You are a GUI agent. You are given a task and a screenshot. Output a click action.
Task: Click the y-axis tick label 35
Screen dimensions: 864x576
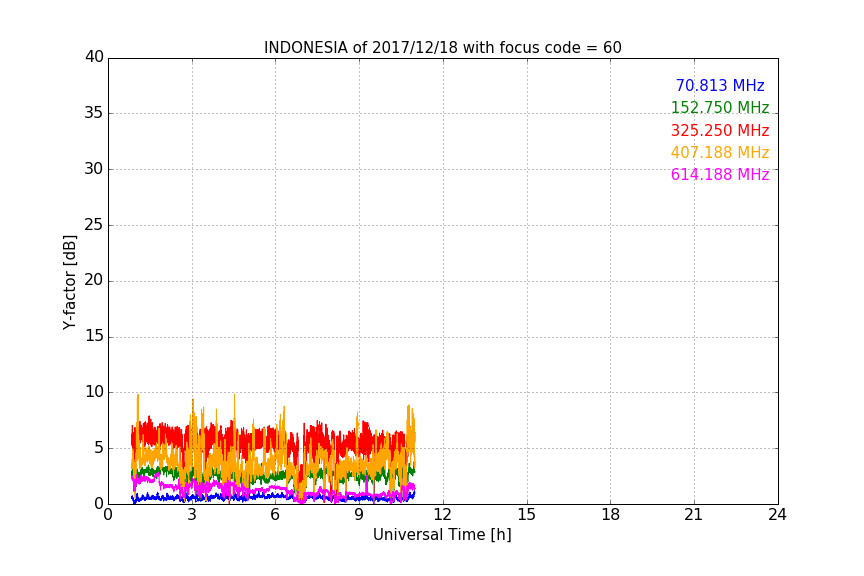[x=94, y=113]
